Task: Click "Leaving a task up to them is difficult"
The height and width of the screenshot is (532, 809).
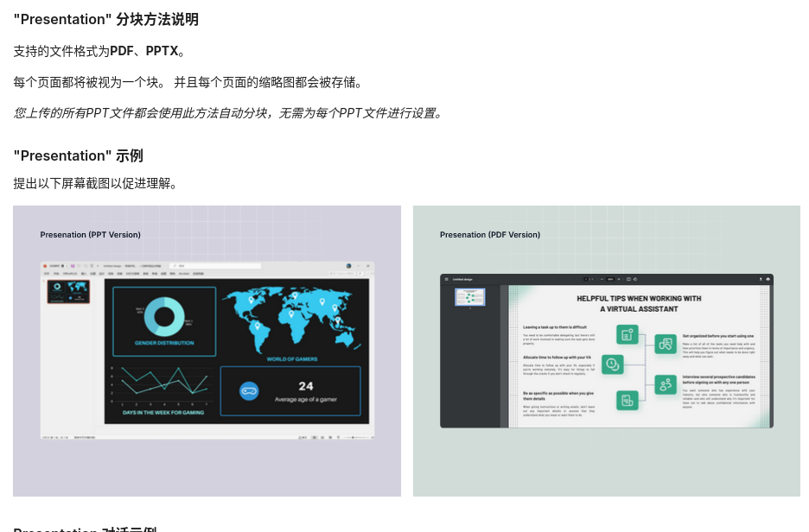Action: [555, 327]
